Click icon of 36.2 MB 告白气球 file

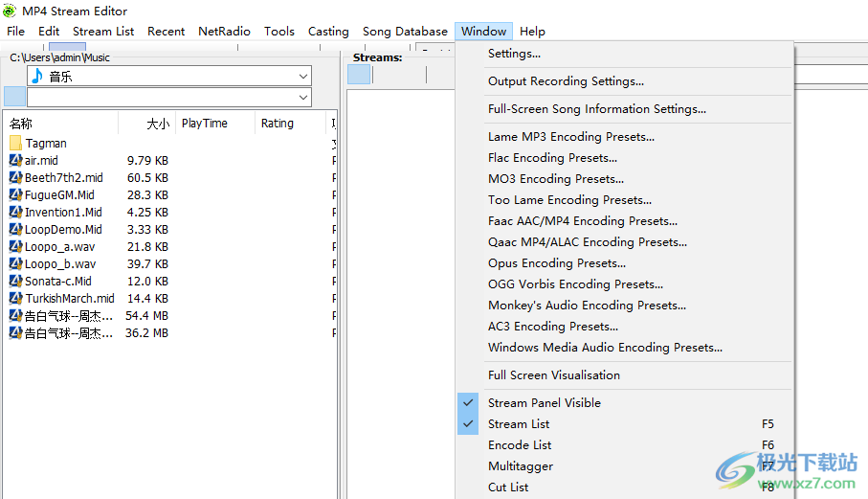[15, 333]
